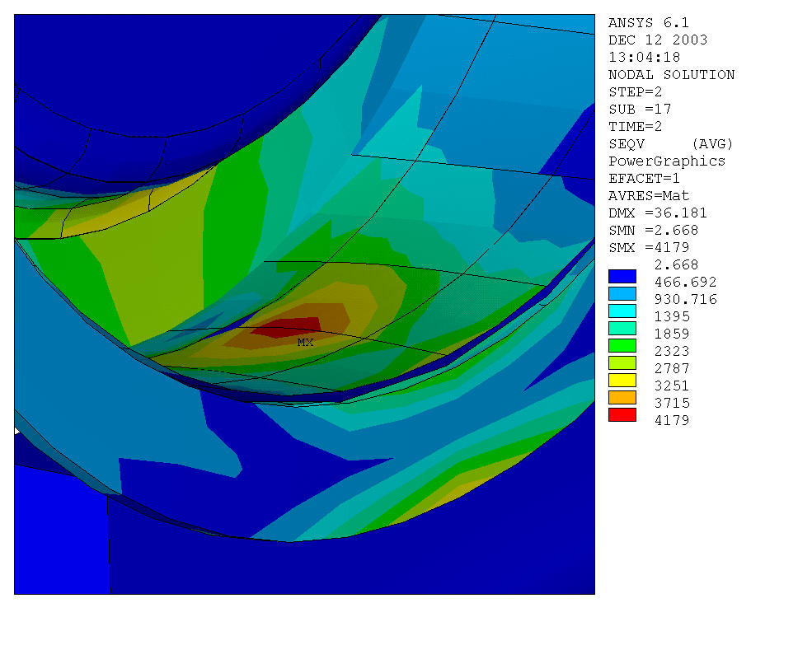Click the yellow-green legend swatch
812x645 pixels.
[x=622, y=363]
